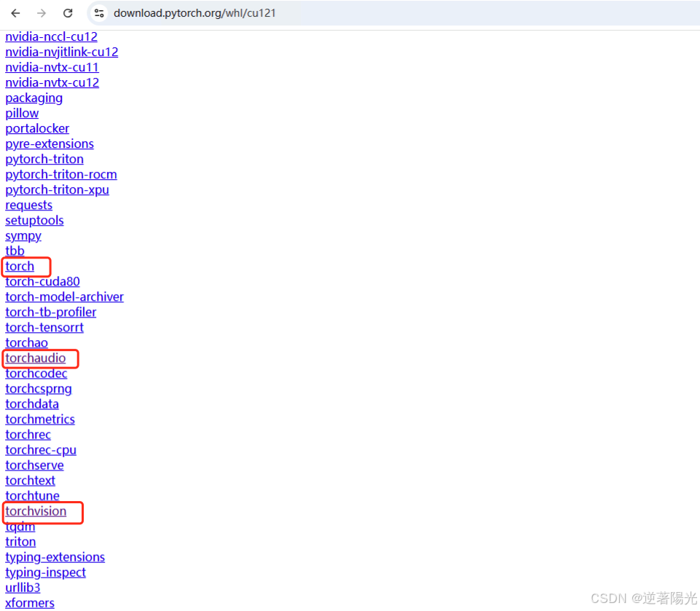700x611 pixels.
Task: Open the setuptools link
Action: pyautogui.click(x=34, y=221)
